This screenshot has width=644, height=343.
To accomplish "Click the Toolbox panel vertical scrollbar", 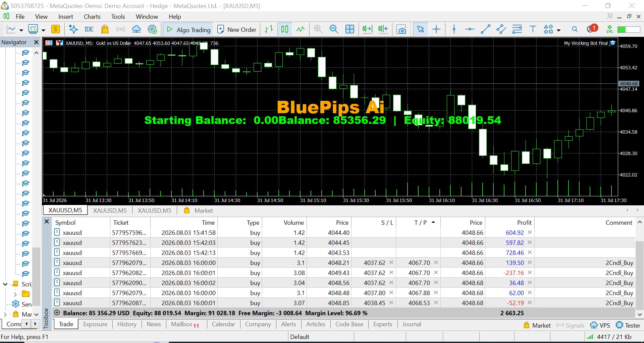I will [640, 268].
